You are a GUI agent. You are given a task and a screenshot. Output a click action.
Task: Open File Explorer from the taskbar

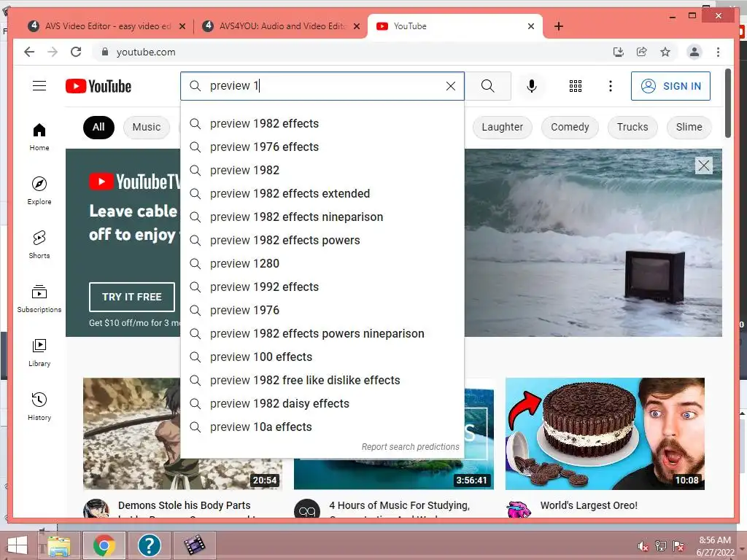tap(59, 545)
